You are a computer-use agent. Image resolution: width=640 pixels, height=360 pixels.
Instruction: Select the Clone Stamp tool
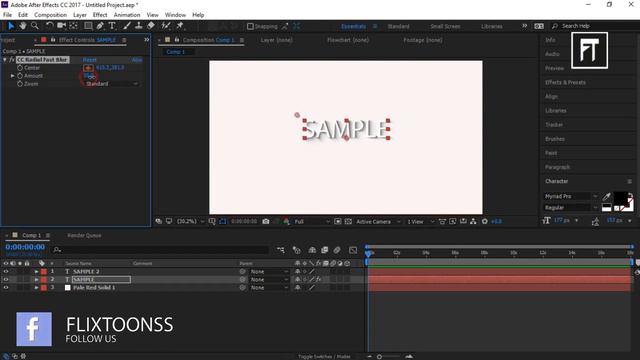(139, 26)
